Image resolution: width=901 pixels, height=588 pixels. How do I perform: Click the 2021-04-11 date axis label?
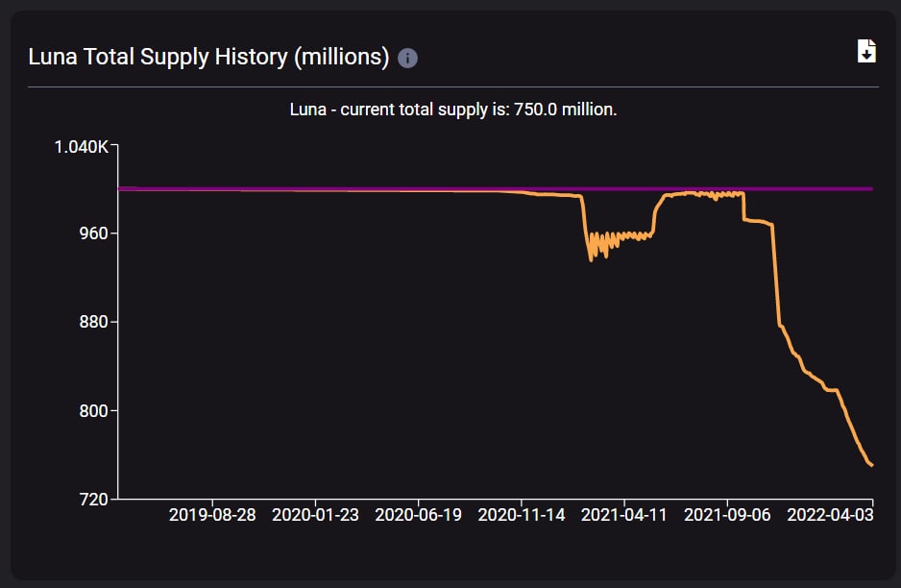pyautogui.click(x=624, y=514)
